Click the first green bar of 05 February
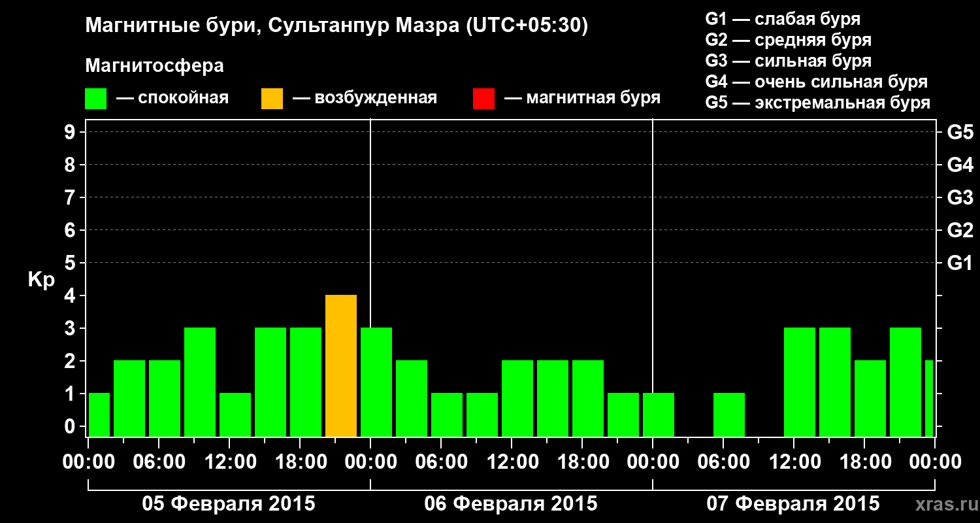The height and width of the screenshot is (523, 980). pos(99,415)
